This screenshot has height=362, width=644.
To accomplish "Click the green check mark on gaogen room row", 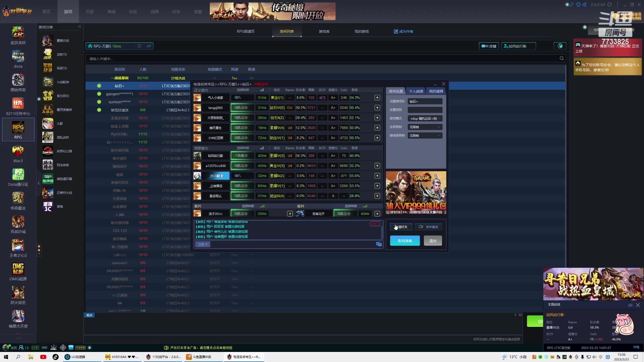I will click(99, 94).
